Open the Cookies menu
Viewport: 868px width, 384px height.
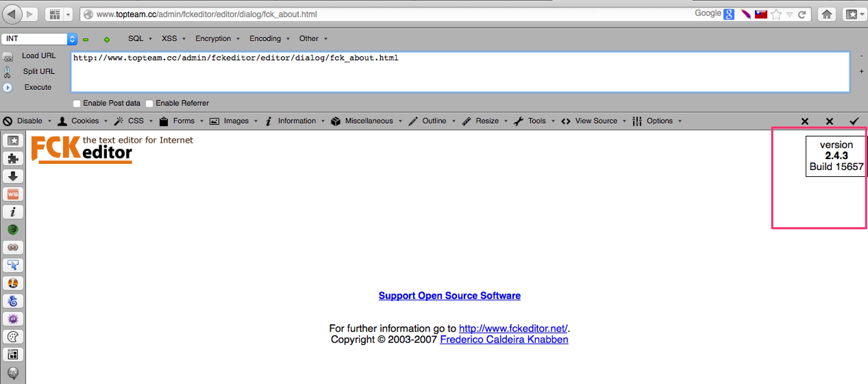click(x=83, y=121)
